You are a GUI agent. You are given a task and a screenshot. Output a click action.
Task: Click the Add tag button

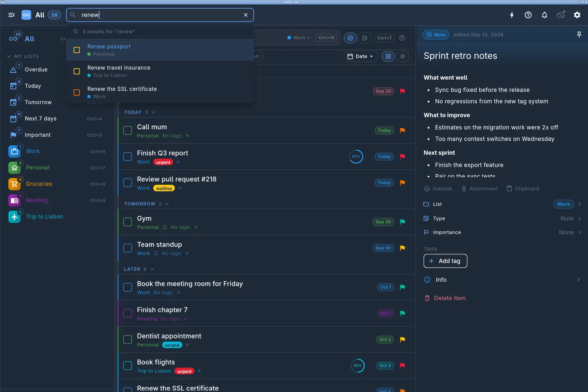[x=445, y=261]
